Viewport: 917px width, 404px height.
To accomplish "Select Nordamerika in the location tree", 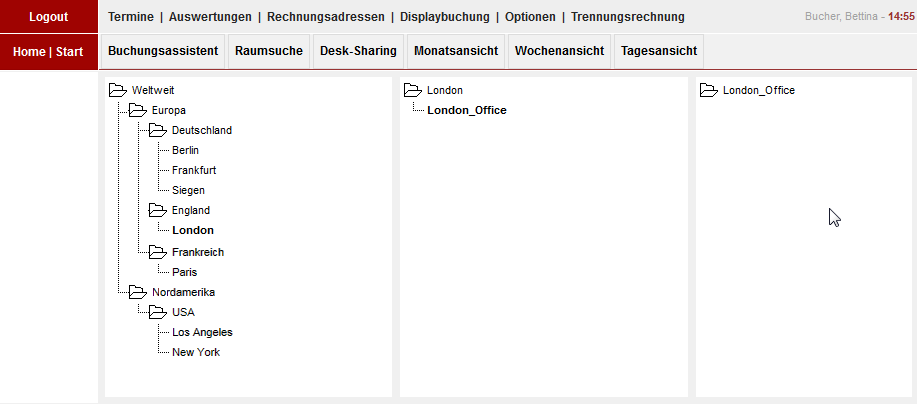I will tap(184, 292).
